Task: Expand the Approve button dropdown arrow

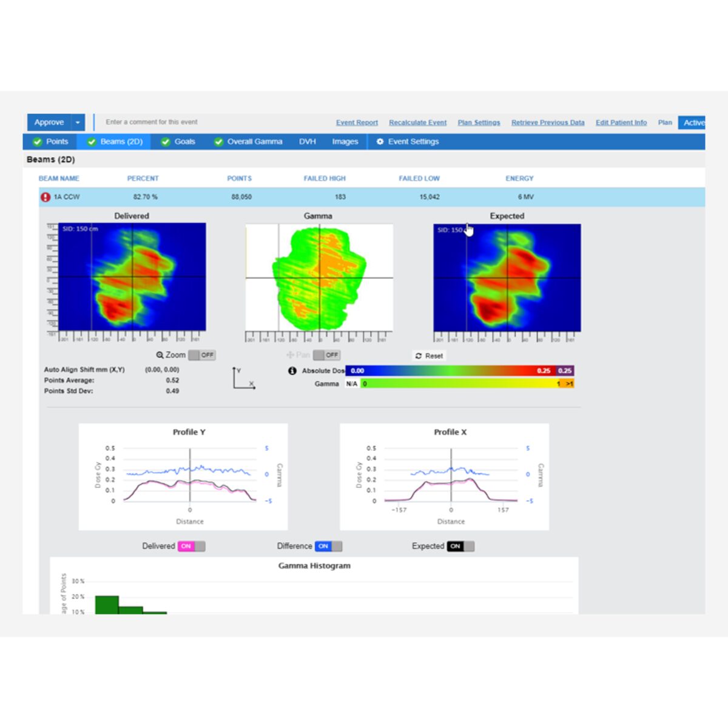Action: 78,123
